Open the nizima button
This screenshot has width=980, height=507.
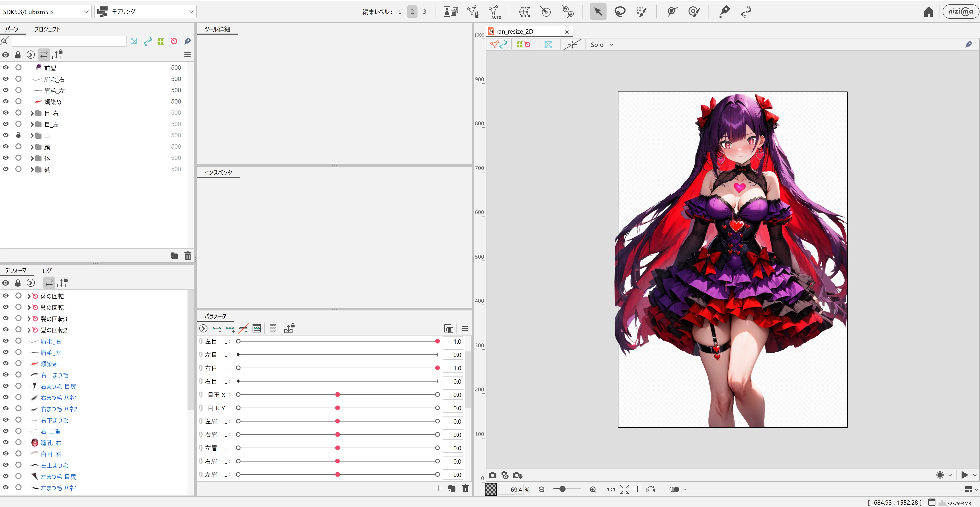point(961,12)
